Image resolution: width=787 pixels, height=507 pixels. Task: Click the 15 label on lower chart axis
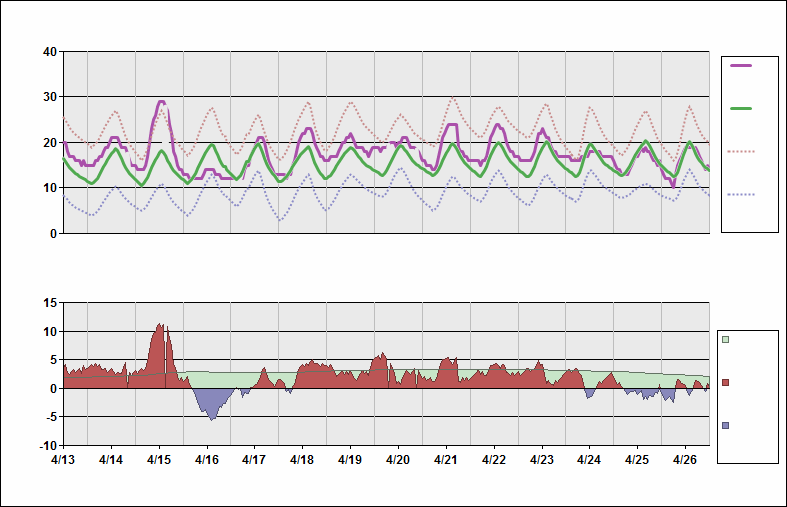(x=50, y=303)
